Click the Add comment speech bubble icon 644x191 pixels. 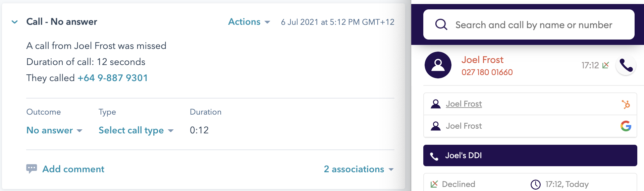[x=32, y=169]
